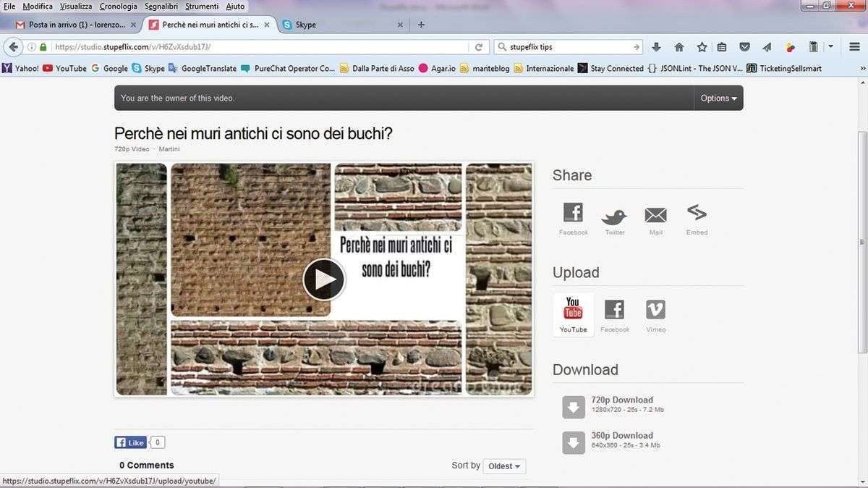
Task: Open the Stay Connected bookmark
Action: (x=610, y=69)
